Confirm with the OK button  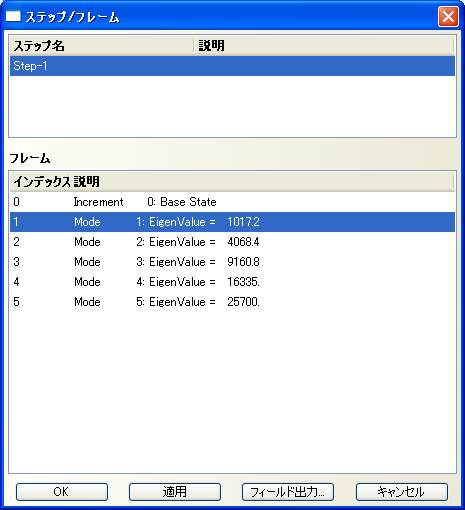pyautogui.click(x=62, y=492)
